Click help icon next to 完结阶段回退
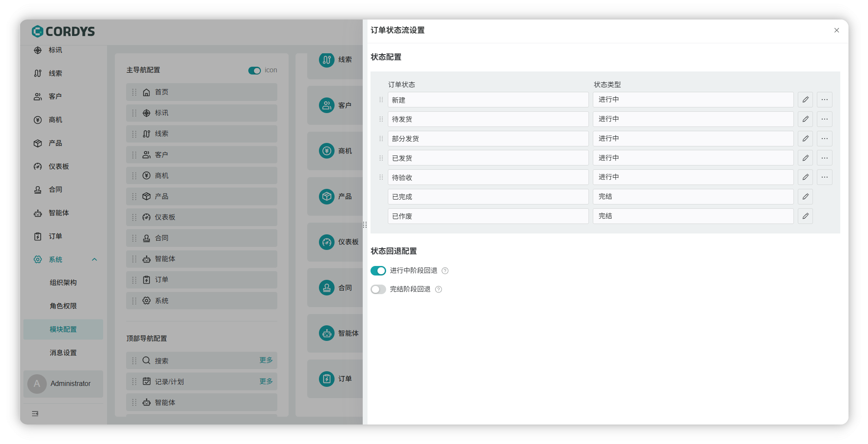Screen dimensions: 868x444 [438, 289]
